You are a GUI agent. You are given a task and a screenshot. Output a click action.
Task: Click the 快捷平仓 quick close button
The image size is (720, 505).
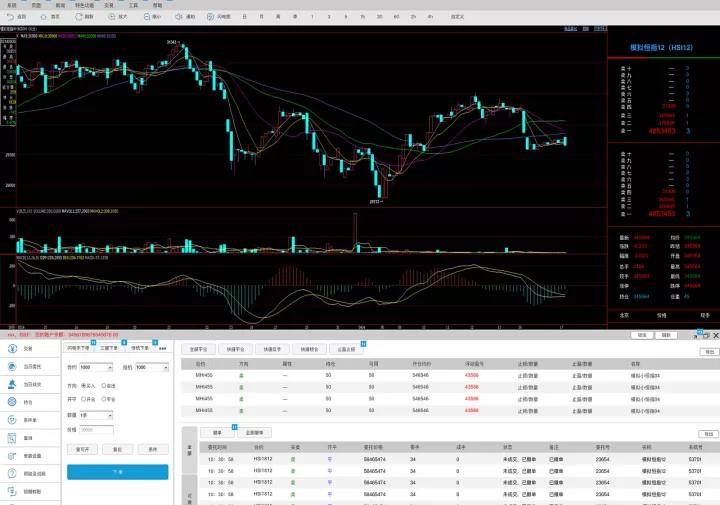tap(235, 349)
